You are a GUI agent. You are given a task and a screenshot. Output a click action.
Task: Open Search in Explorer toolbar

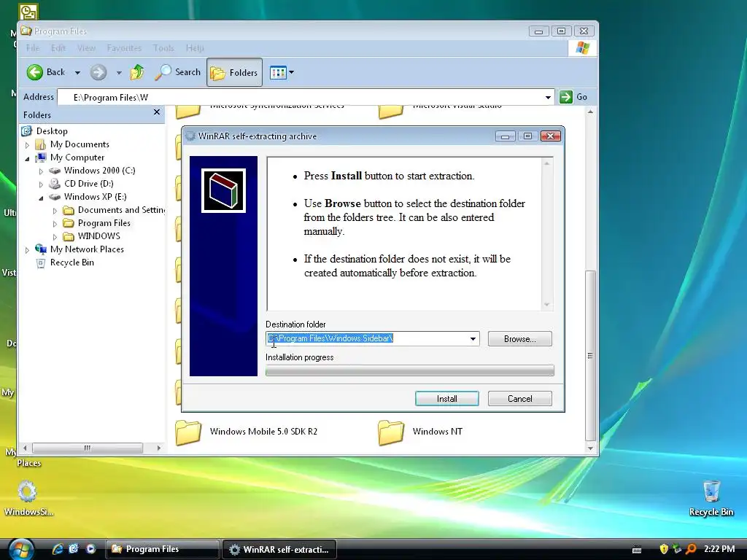178,72
